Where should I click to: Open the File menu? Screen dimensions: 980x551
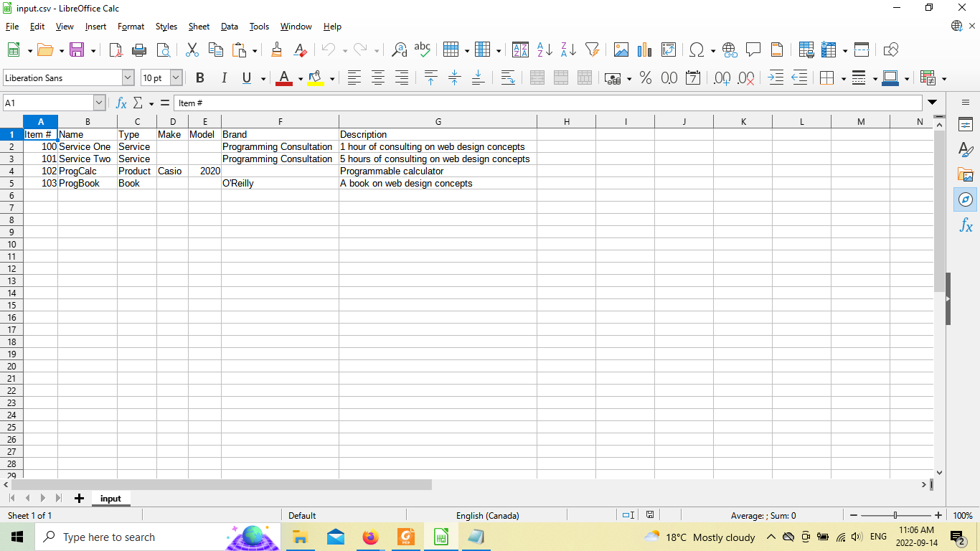click(12, 27)
